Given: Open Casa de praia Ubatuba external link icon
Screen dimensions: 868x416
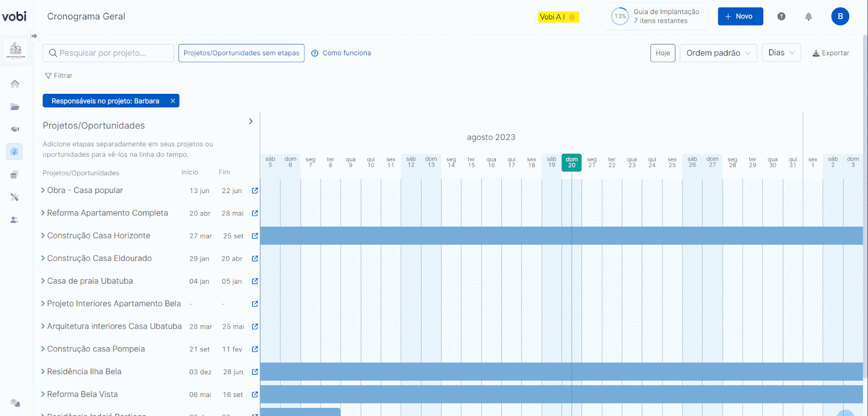Looking at the screenshot, I should (x=255, y=281).
